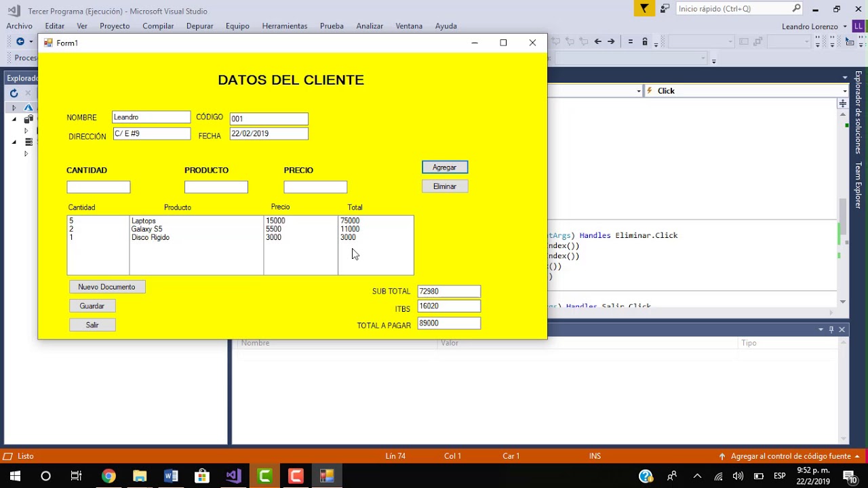
Task: Click the PRODUCTO input field
Action: [x=216, y=187]
